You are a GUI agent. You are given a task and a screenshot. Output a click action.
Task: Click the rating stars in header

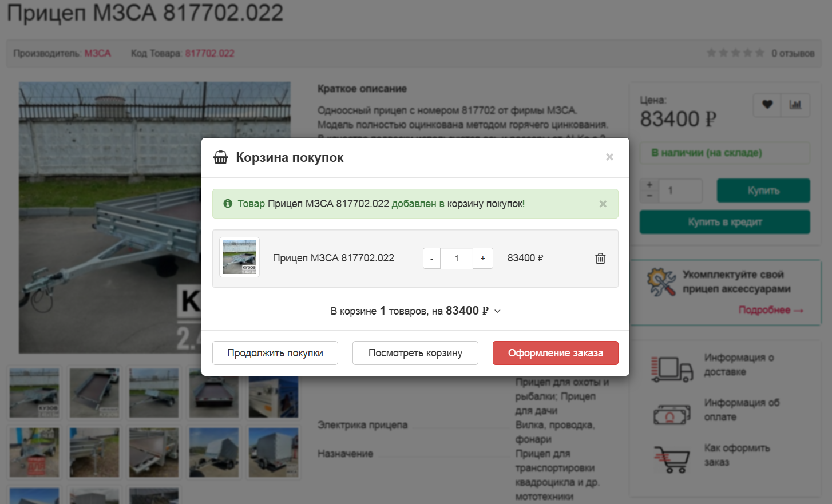click(x=735, y=53)
